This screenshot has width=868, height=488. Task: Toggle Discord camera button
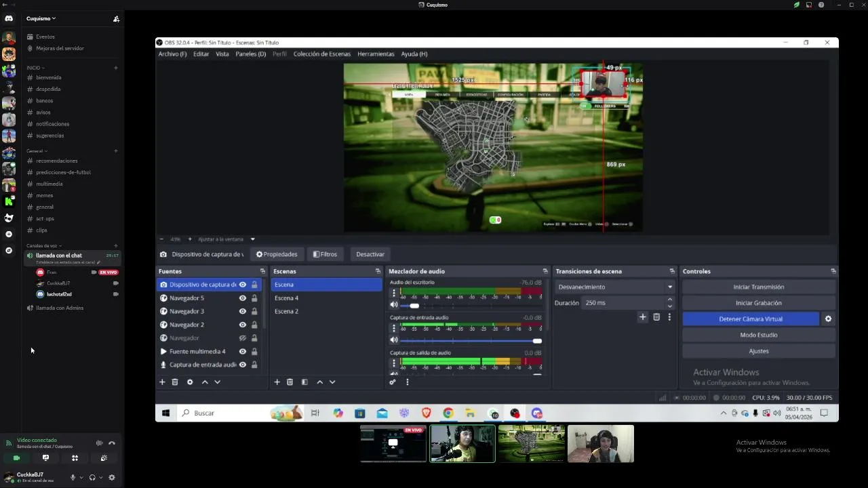[x=17, y=458]
